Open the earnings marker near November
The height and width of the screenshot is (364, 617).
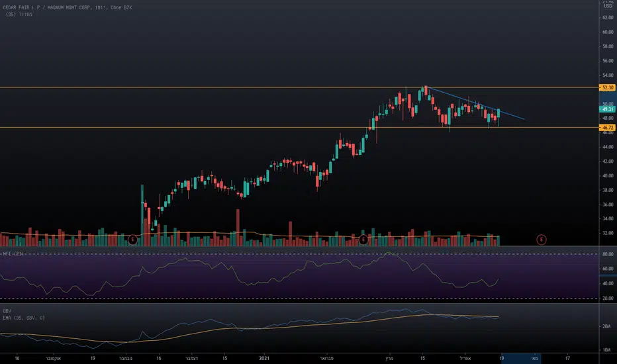(x=132, y=240)
